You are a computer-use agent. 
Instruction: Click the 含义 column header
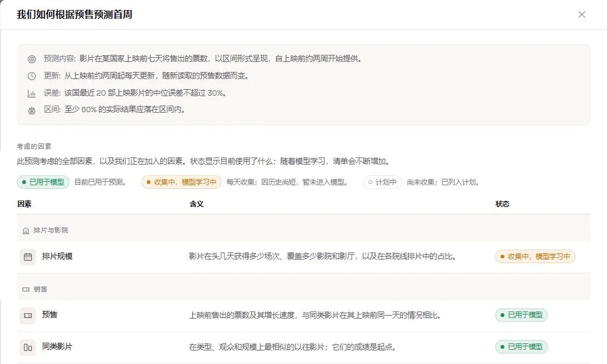click(x=196, y=204)
